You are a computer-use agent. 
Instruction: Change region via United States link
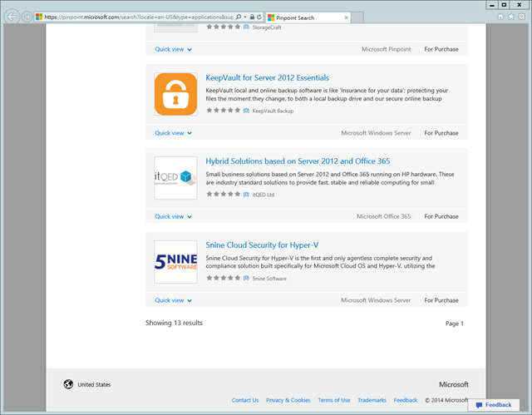click(94, 385)
